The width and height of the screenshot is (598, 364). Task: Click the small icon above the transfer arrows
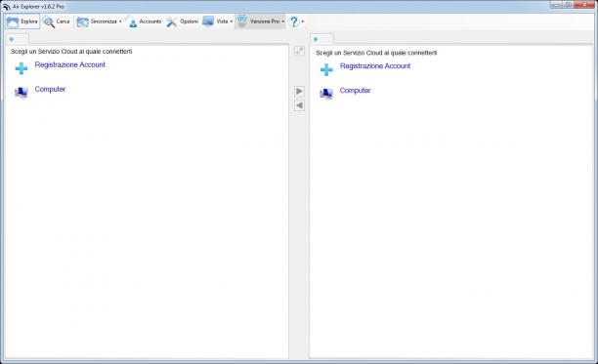click(x=299, y=51)
